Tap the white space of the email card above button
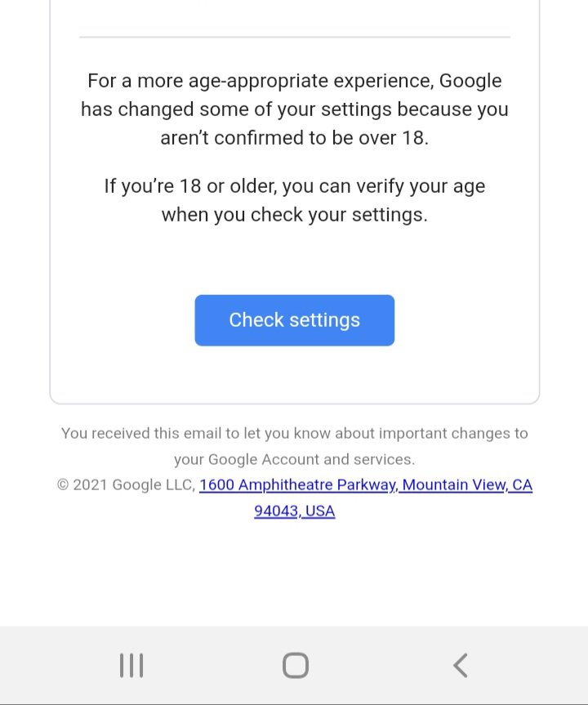This screenshot has width=588, height=705. 295,261
